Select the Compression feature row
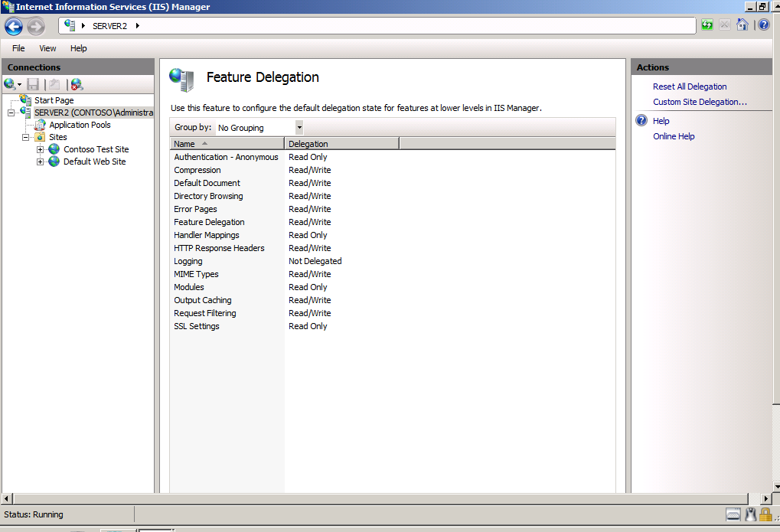780x532 pixels. [x=393, y=170]
